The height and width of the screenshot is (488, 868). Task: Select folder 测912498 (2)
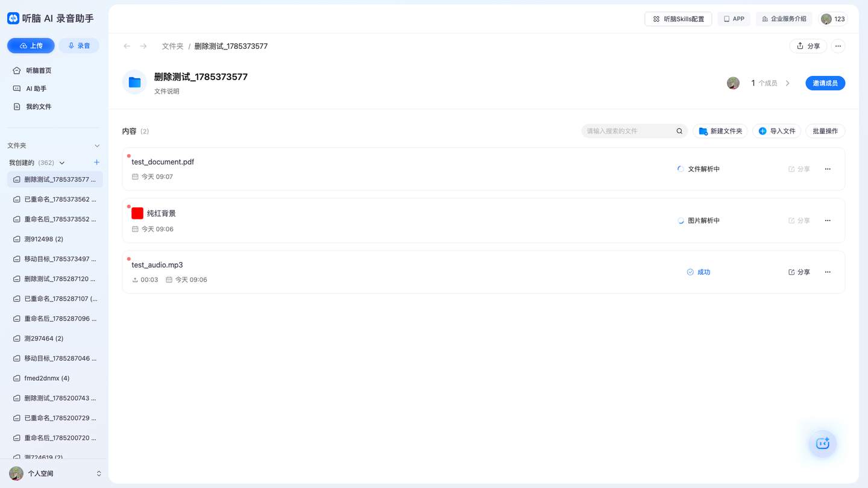(x=55, y=239)
